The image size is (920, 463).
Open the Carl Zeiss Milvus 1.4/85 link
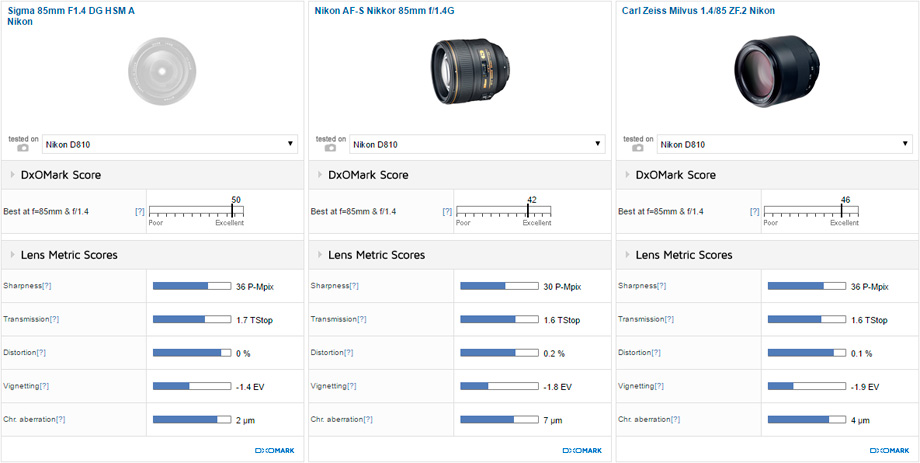click(696, 11)
